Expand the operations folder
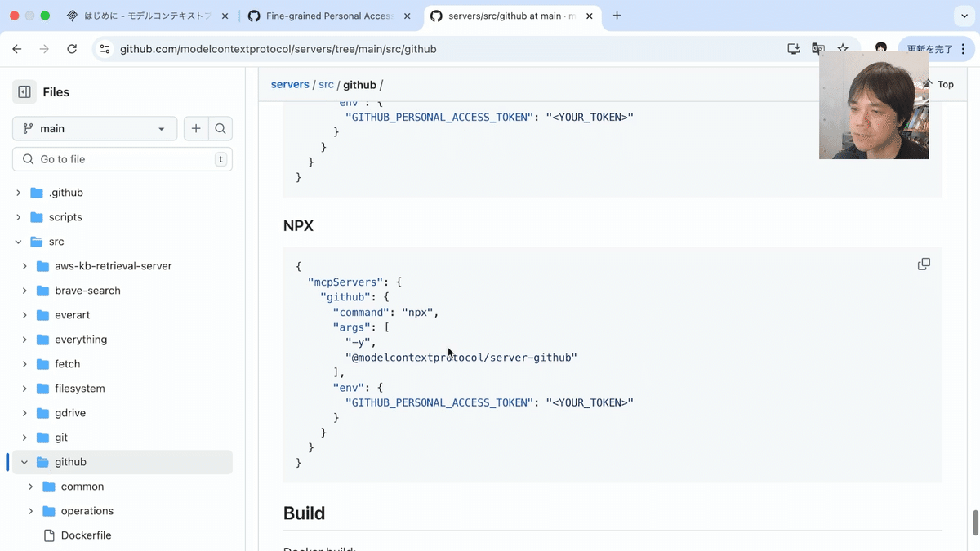 32,510
